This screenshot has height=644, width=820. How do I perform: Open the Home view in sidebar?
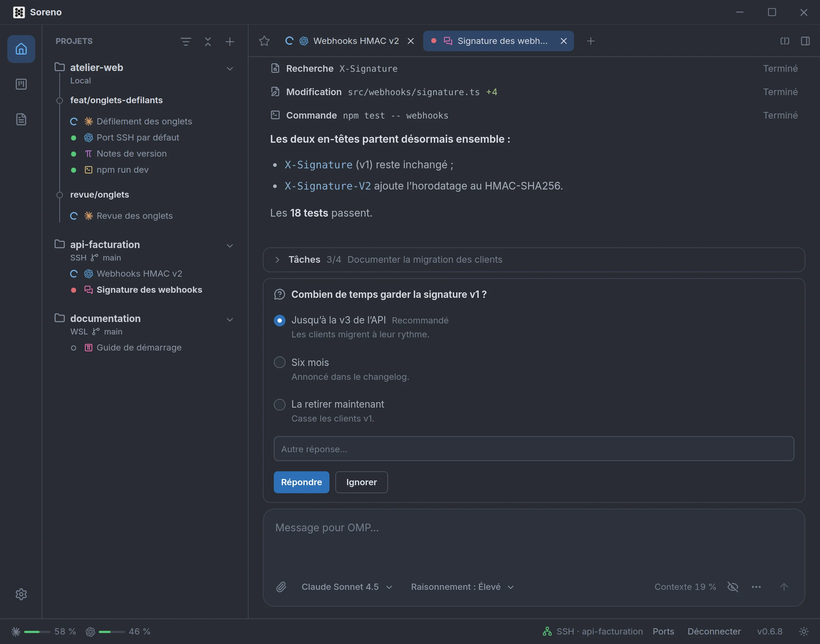21,49
